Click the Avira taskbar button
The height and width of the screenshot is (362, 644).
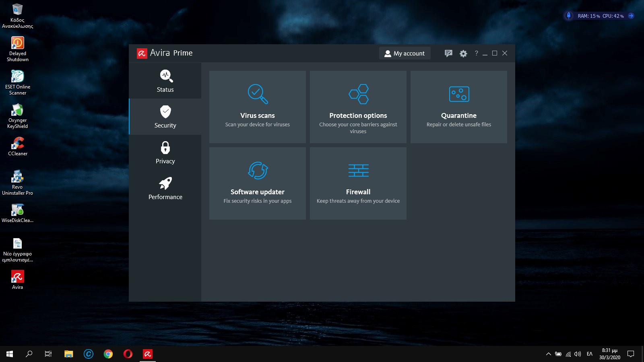coord(148,354)
